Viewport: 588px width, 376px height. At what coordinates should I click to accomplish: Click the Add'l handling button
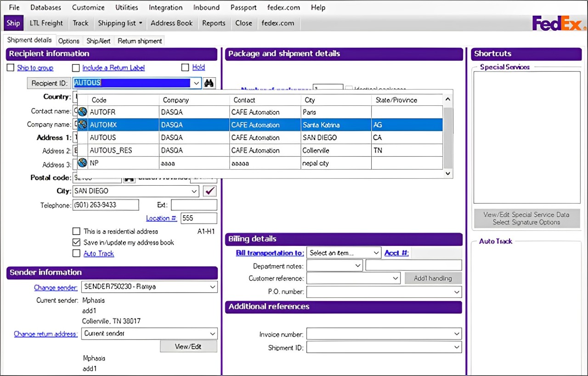tap(433, 278)
